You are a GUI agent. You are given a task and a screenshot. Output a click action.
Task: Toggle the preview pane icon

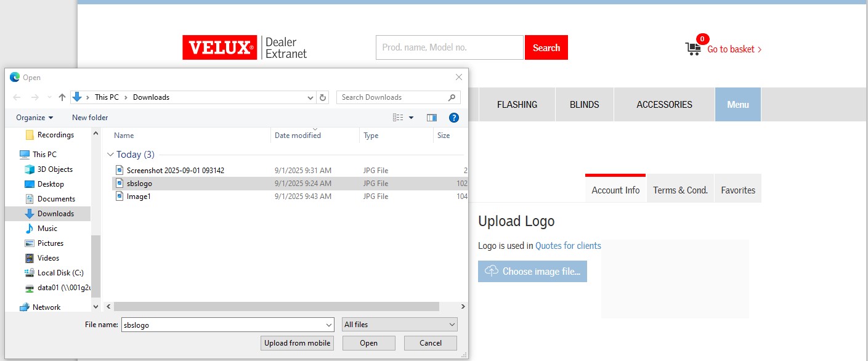pos(432,118)
